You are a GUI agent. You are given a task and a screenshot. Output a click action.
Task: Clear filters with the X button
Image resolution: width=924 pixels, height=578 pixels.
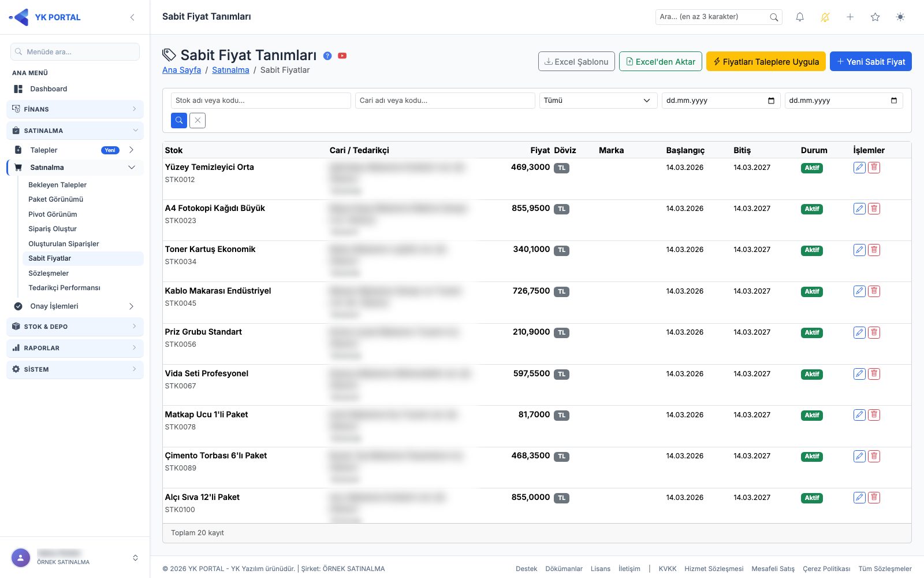coord(198,120)
